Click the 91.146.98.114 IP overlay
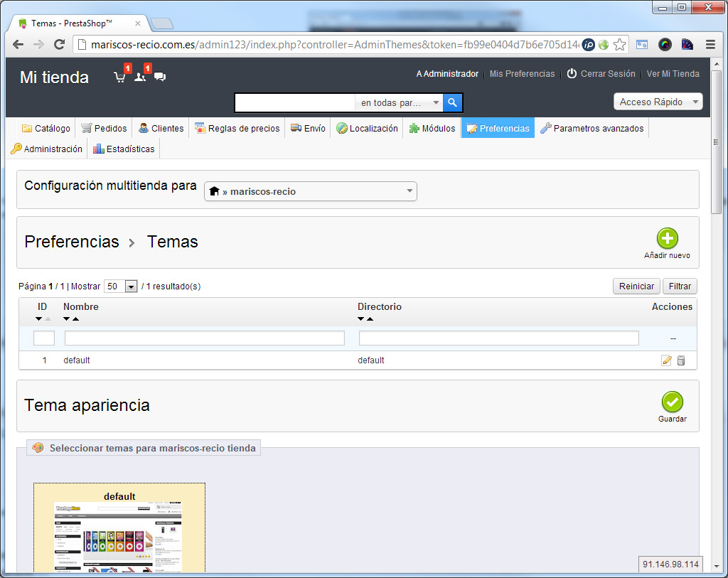The image size is (728, 578). 670,564
